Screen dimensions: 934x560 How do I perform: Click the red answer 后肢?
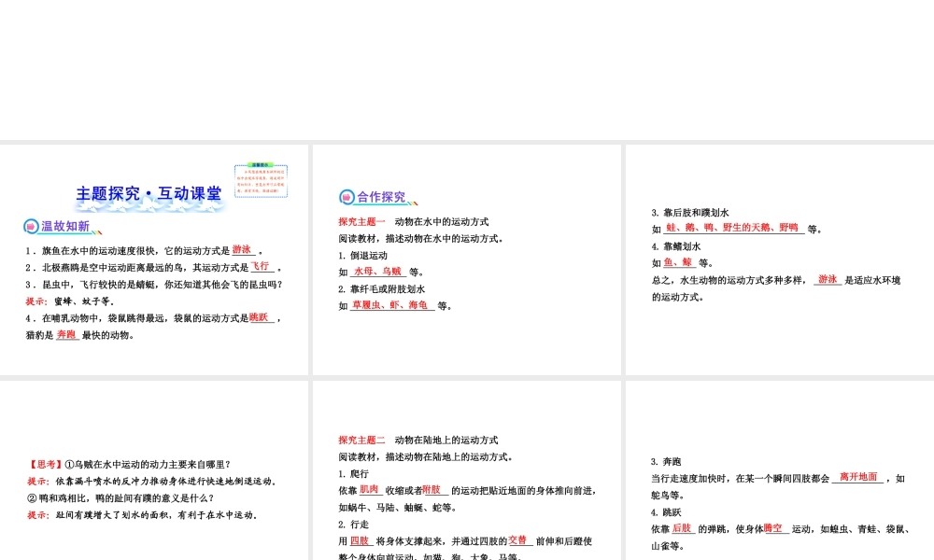[682, 528]
